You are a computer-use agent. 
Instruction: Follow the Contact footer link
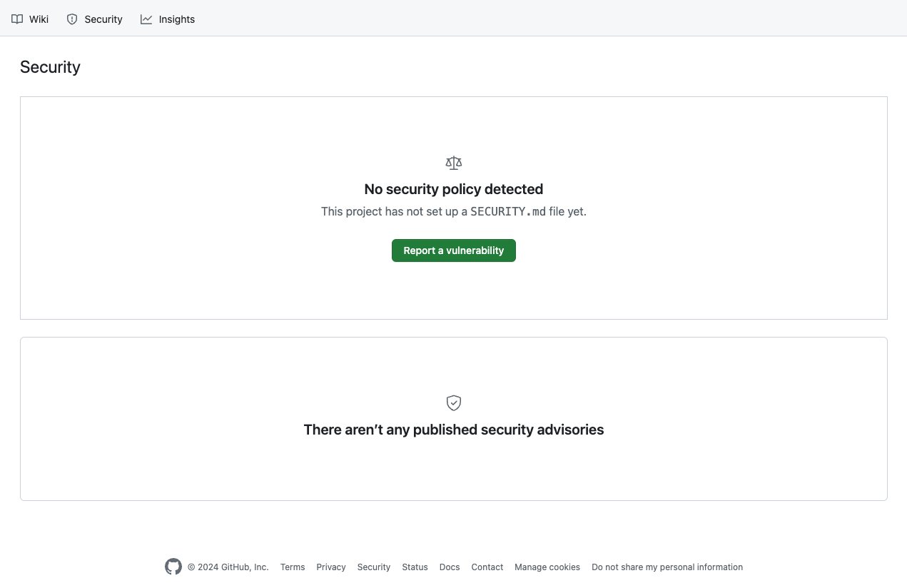[487, 567]
